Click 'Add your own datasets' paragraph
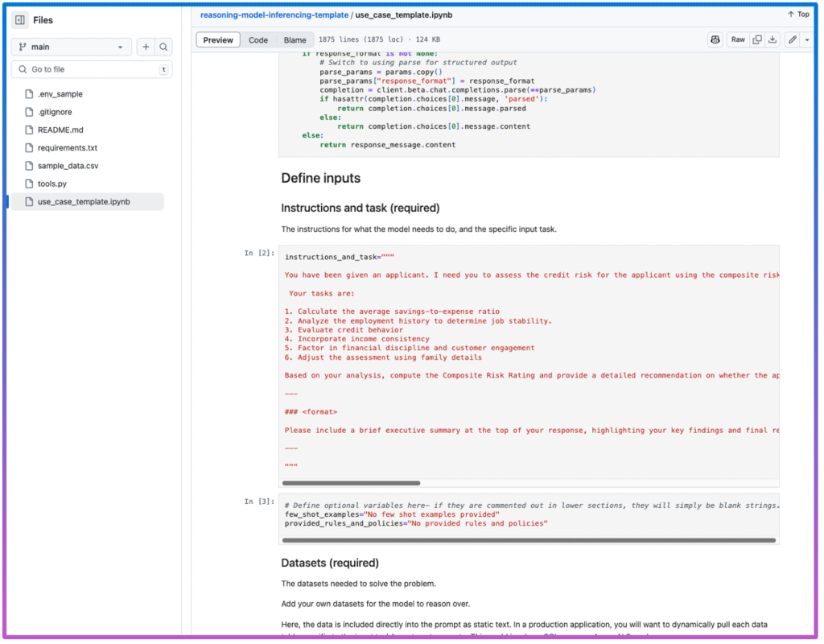The width and height of the screenshot is (824, 644). pyautogui.click(x=375, y=604)
